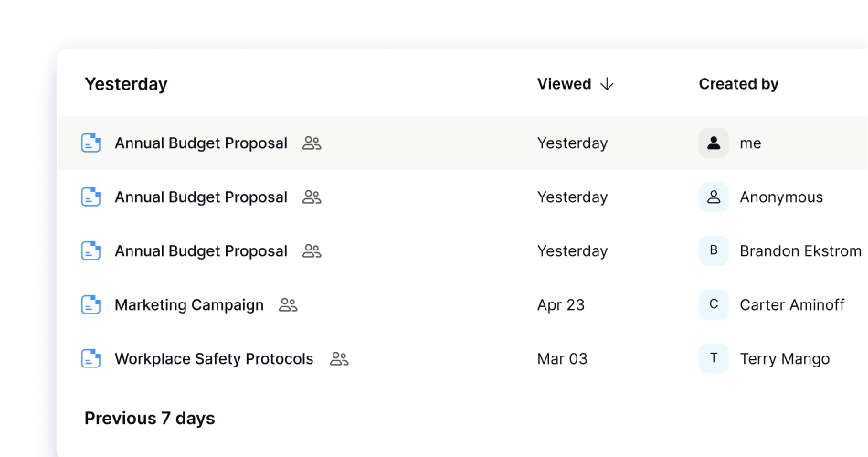Click Brandon Ekstrom's 'B' avatar
The height and width of the screenshot is (457, 868).
pos(714,251)
